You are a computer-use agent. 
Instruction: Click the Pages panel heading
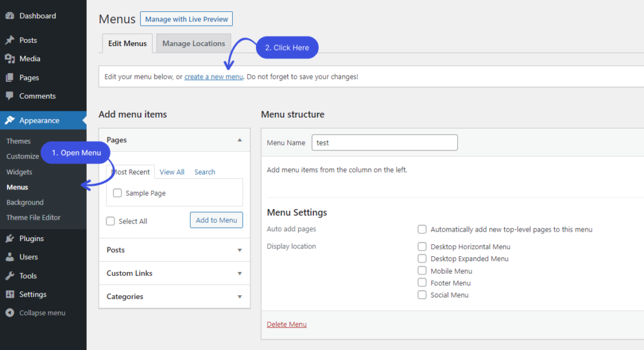pos(116,140)
